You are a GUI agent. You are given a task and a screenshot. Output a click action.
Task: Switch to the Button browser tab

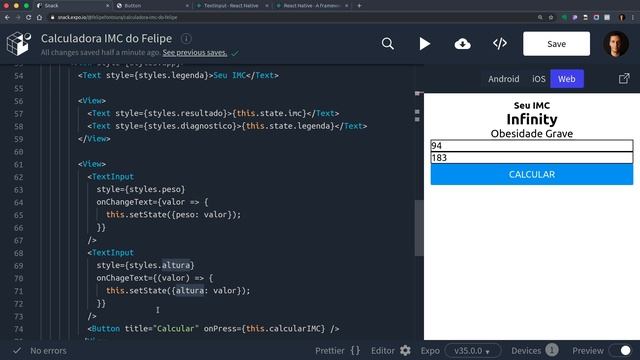(x=133, y=6)
